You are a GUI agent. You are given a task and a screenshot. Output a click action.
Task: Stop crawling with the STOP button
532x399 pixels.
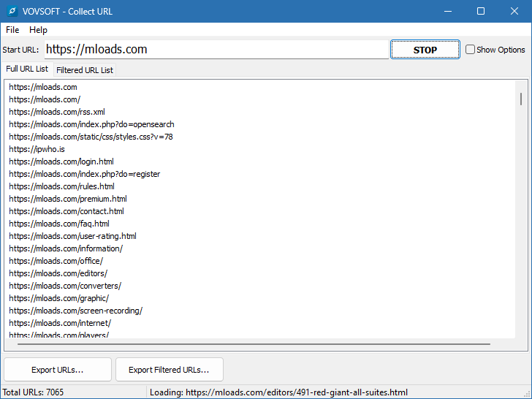pos(425,50)
